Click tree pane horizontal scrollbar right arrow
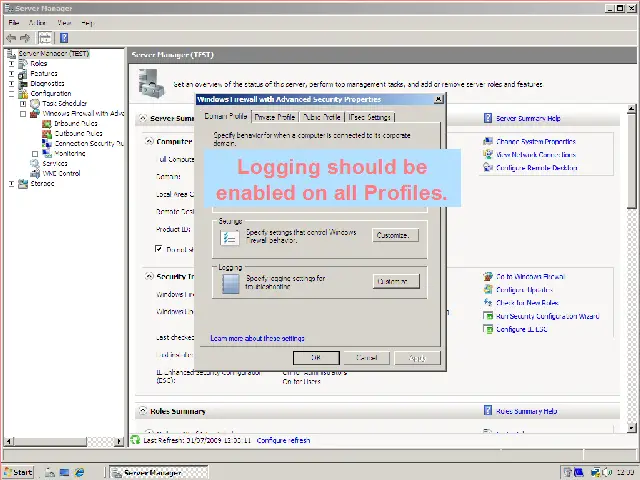Screen dimensions: 640x480 (x=119, y=441)
